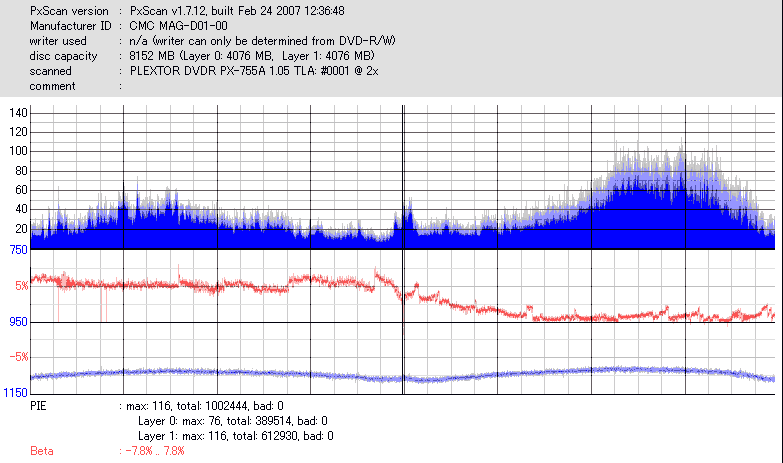This screenshot has width=783, height=463.
Task: Select the '-7.8% .. 7.8%' beta range value
Action: tap(155, 451)
